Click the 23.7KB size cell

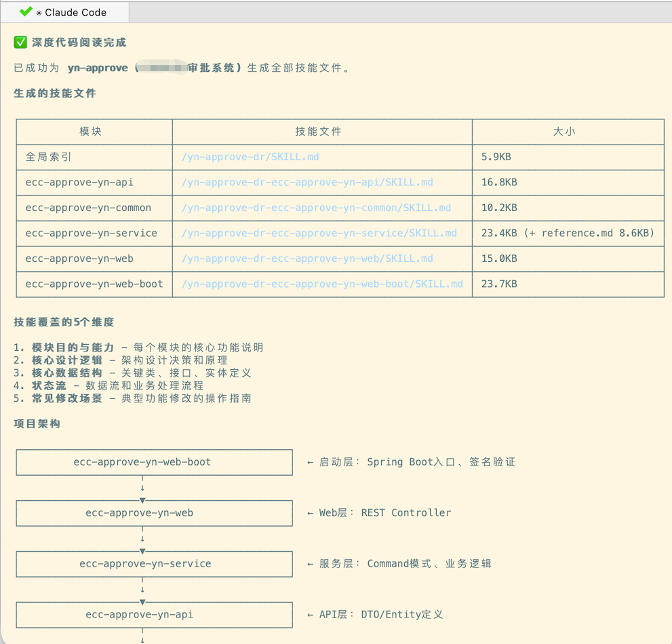tap(568, 284)
